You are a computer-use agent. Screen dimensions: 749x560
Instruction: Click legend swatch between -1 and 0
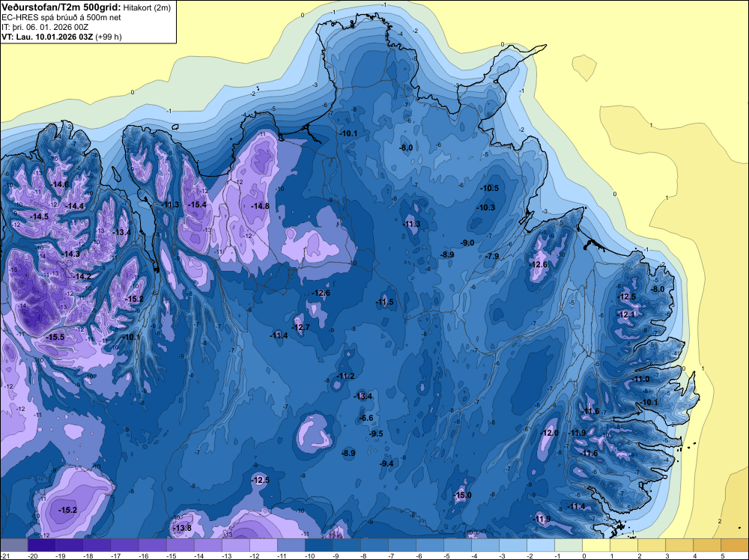(x=568, y=545)
